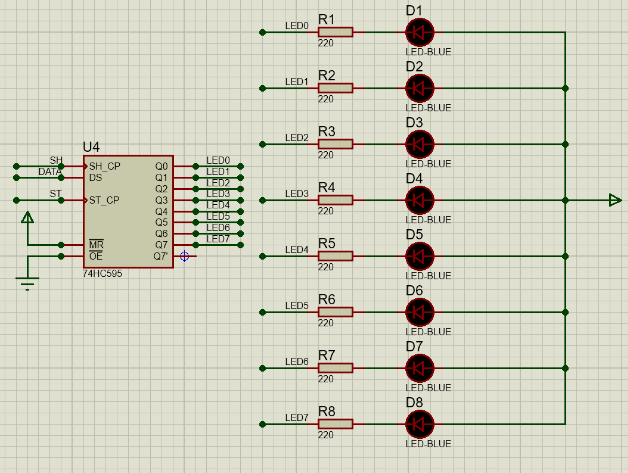Screen dimensions: 628x473
Task: Click the LED2 label next to Q2
Action: pyautogui.click(x=218, y=183)
